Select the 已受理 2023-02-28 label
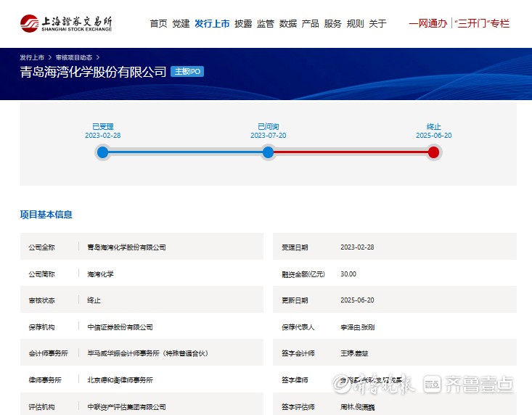The image size is (532, 415). (x=103, y=131)
